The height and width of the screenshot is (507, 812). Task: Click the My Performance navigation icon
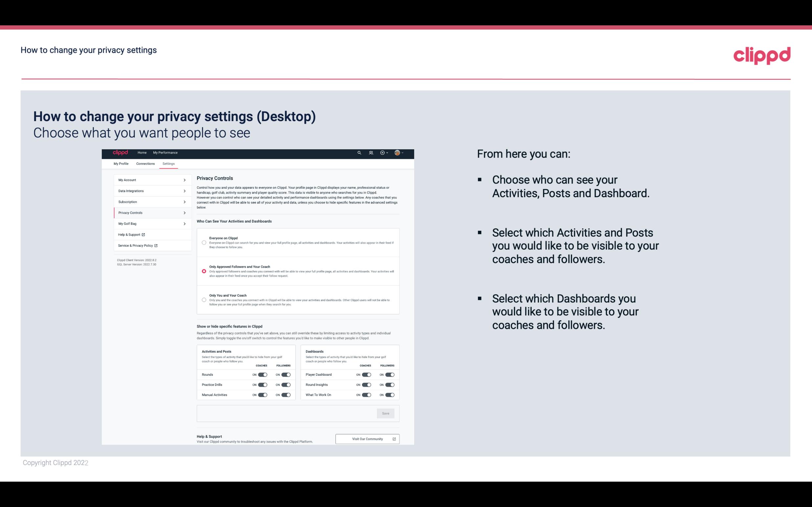166,153
